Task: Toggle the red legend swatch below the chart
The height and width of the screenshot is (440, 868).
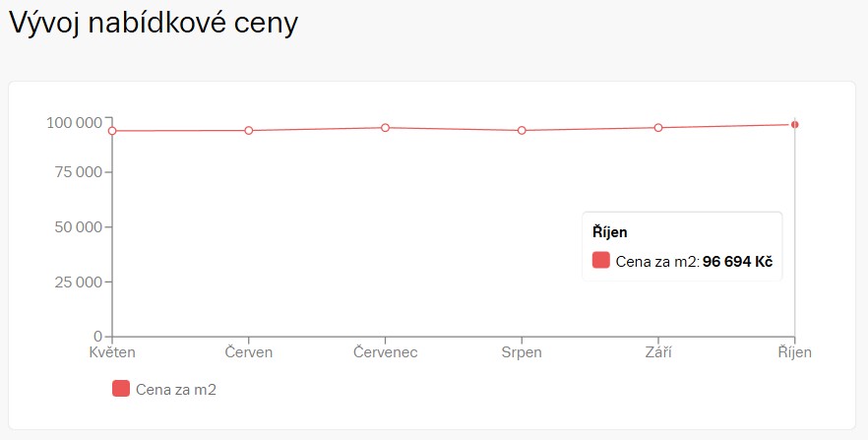Action: pyautogui.click(x=121, y=389)
